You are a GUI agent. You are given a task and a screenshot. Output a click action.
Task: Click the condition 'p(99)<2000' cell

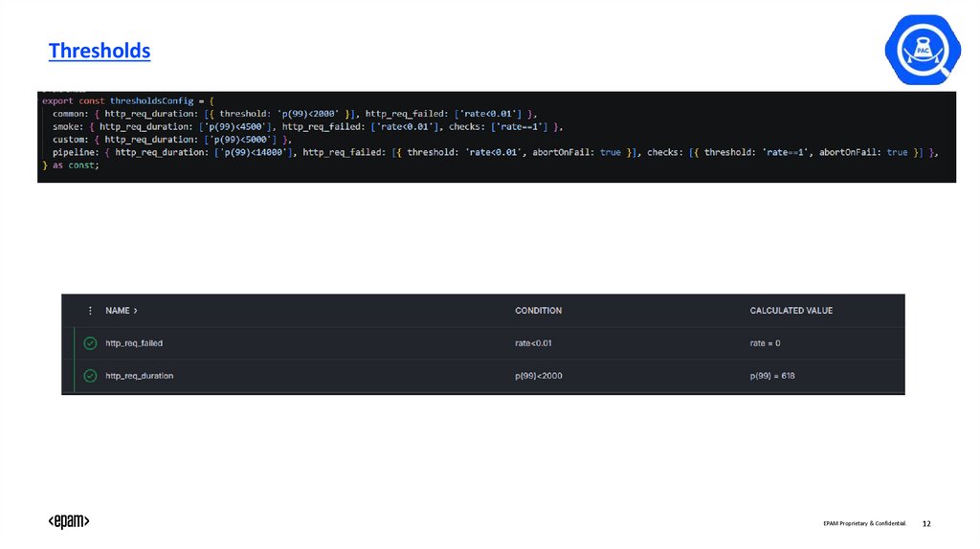click(x=538, y=375)
